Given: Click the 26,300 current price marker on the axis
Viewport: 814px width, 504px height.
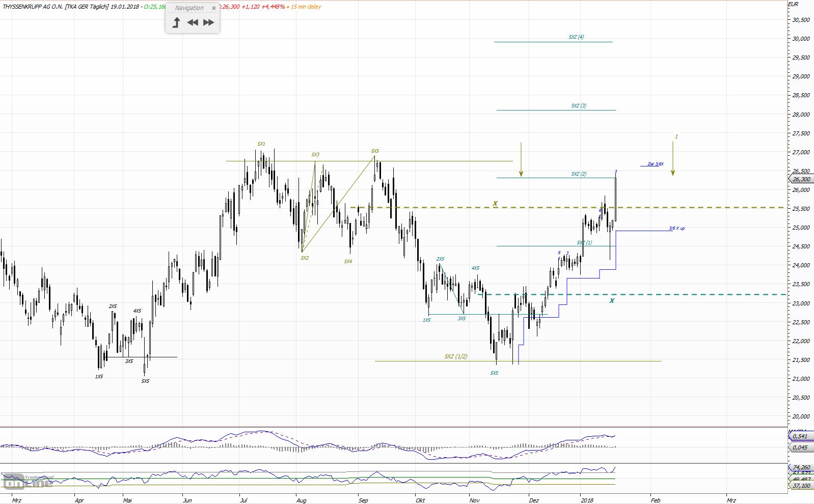Looking at the screenshot, I should click(801, 179).
